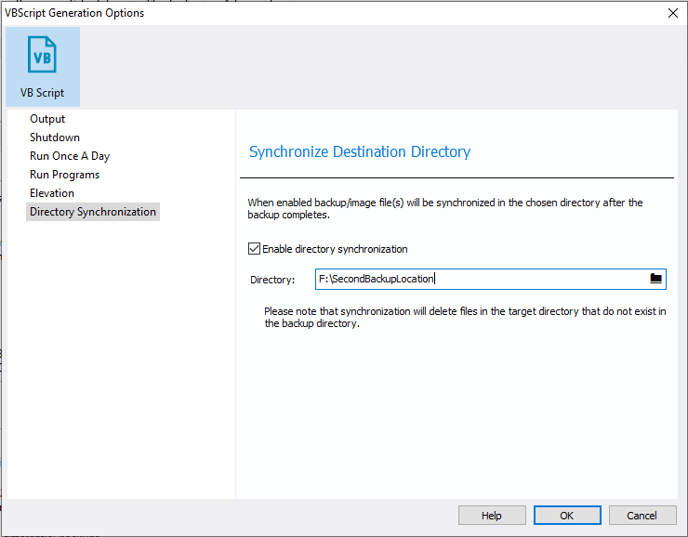688x537 pixels.
Task: Select Run Once A Day in the sidebar
Action: click(69, 156)
